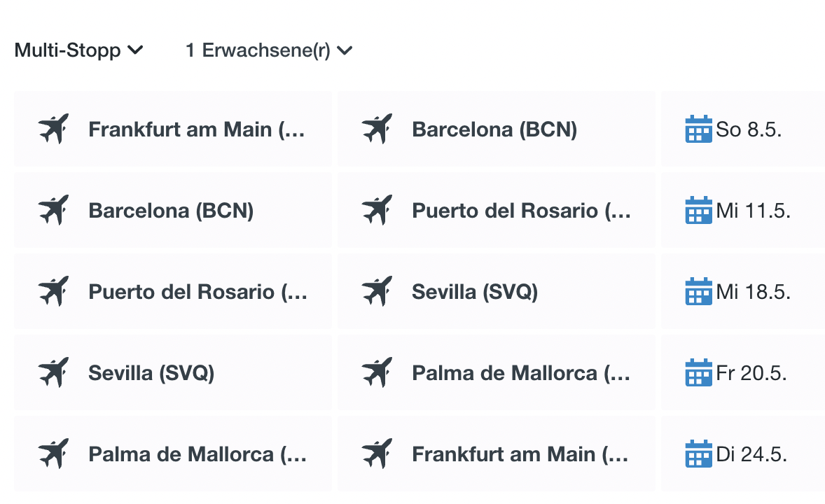This screenshot has width=825, height=504.
Task: Click the plane icon in first Frankfurt origin field
Action: [x=54, y=128]
